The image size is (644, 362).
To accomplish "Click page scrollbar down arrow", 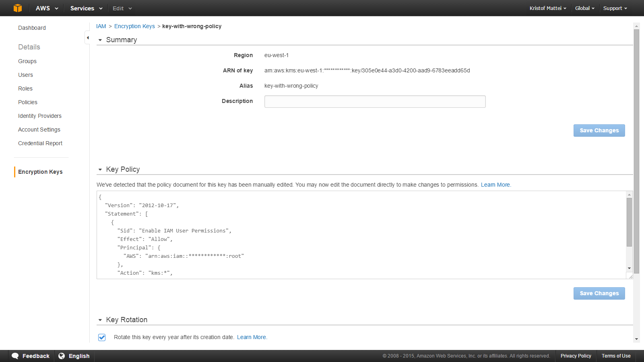I will click(x=636, y=339).
